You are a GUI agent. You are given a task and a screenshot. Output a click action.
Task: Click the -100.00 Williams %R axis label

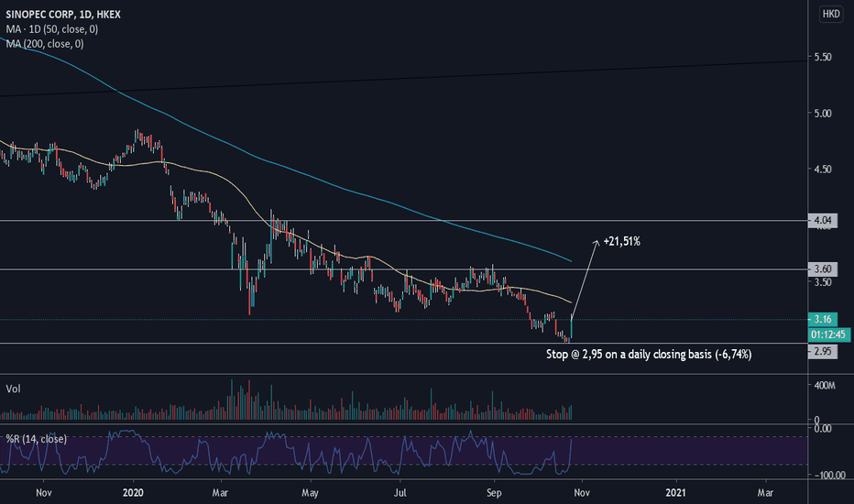point(830,475)
